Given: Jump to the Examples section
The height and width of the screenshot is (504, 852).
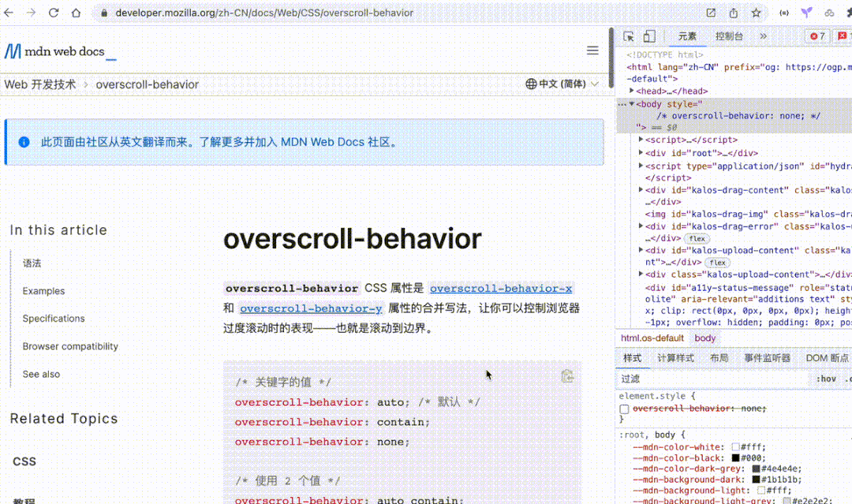Looking at the screenshot, I should click(x=43, y=291).
